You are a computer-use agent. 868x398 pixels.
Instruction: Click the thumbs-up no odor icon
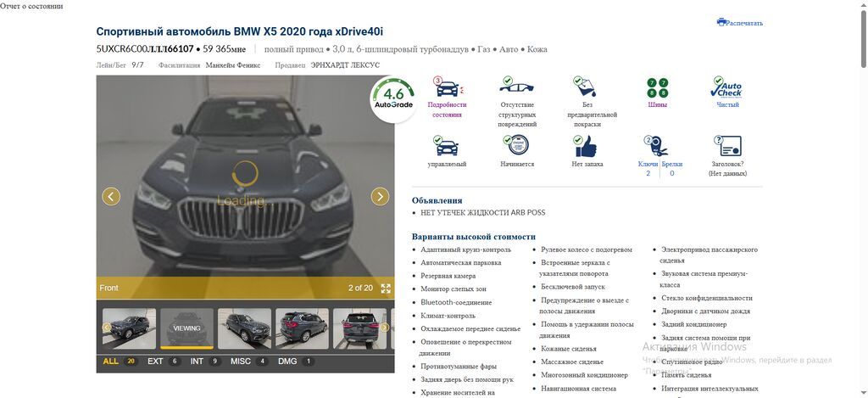point(585,146)
